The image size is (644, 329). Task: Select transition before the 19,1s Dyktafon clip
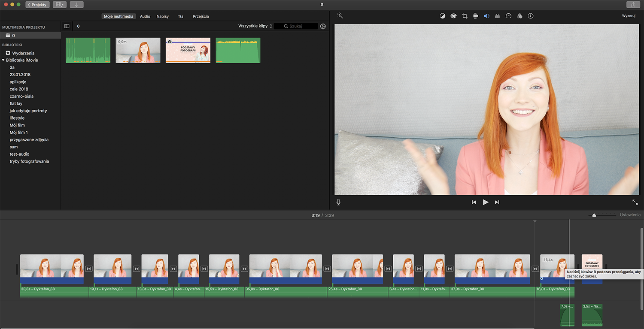coord(89,269)
